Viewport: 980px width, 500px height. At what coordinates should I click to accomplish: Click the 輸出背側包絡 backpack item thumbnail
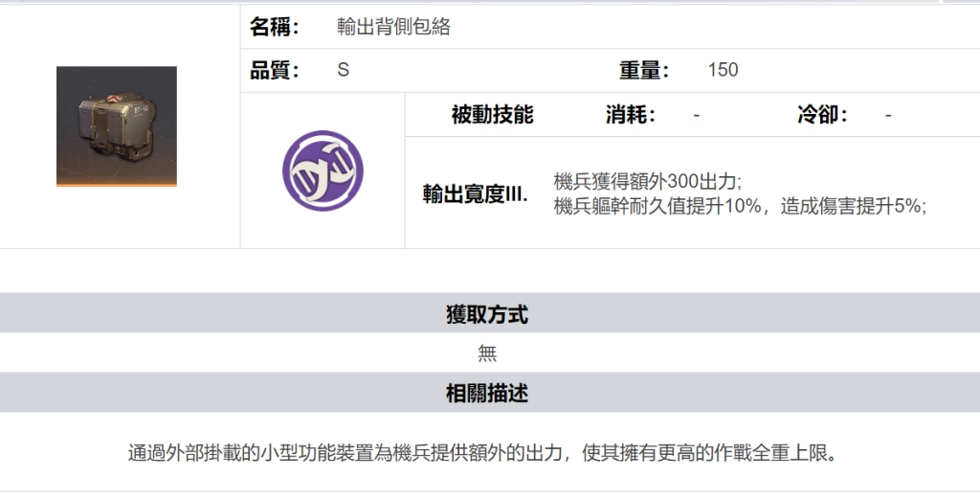tap(116, 125)
